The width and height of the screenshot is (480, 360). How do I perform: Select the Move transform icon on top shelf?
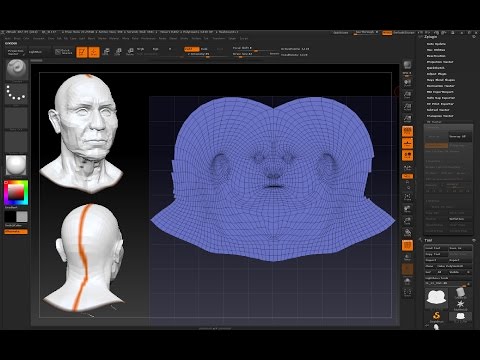pos(106,52)
